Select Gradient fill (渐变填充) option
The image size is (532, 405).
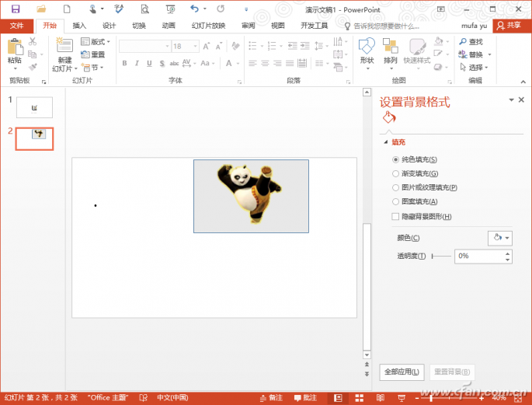click(395, 173)
